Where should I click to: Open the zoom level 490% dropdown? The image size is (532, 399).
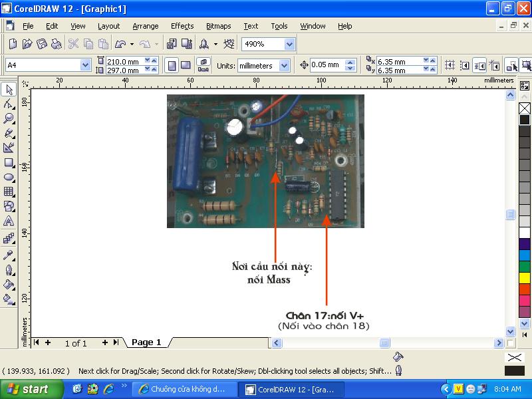289,44
